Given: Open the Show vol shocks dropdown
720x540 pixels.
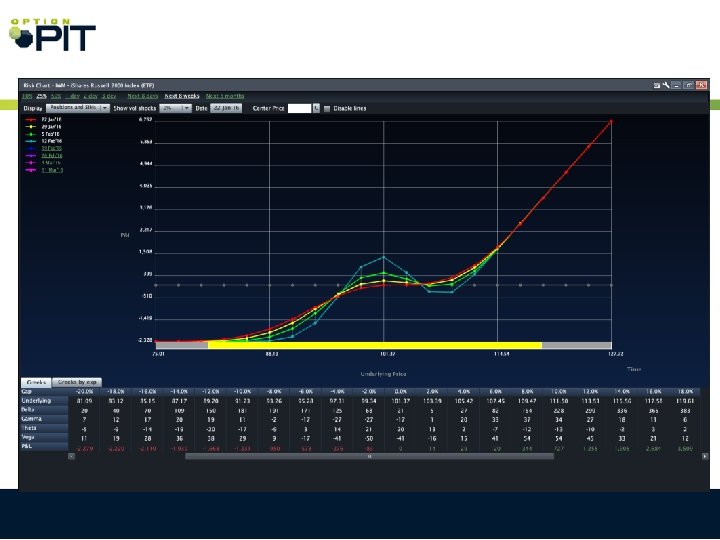Looking at the screenshot, I should click(175, 108).
